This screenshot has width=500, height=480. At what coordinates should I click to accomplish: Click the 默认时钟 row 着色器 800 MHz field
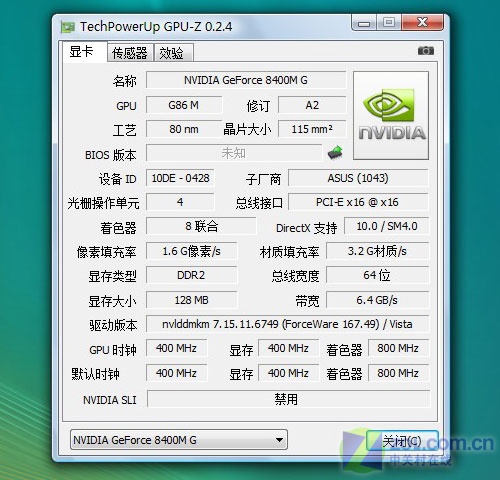tap(398, 373)
